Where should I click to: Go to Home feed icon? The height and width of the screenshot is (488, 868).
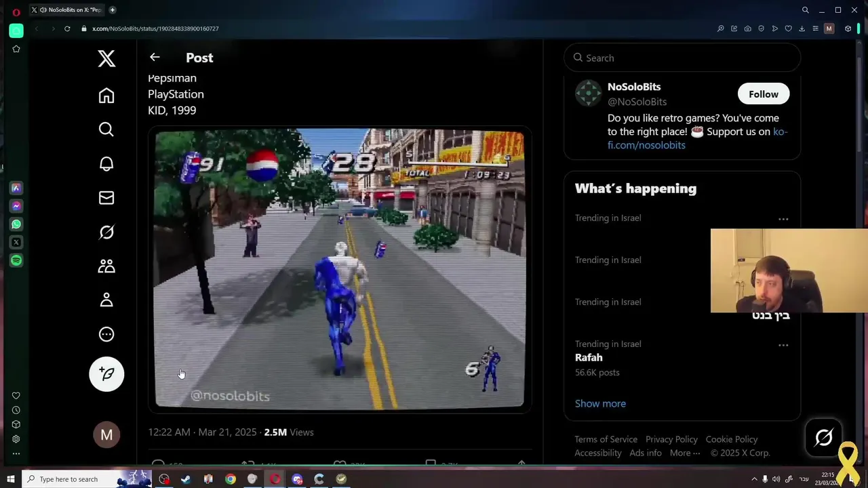pos(106,96)
